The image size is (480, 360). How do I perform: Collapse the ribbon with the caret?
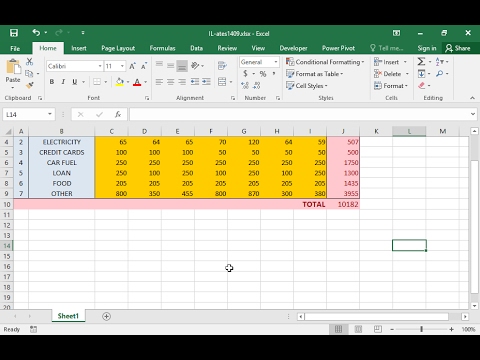(x=472, y=98)
